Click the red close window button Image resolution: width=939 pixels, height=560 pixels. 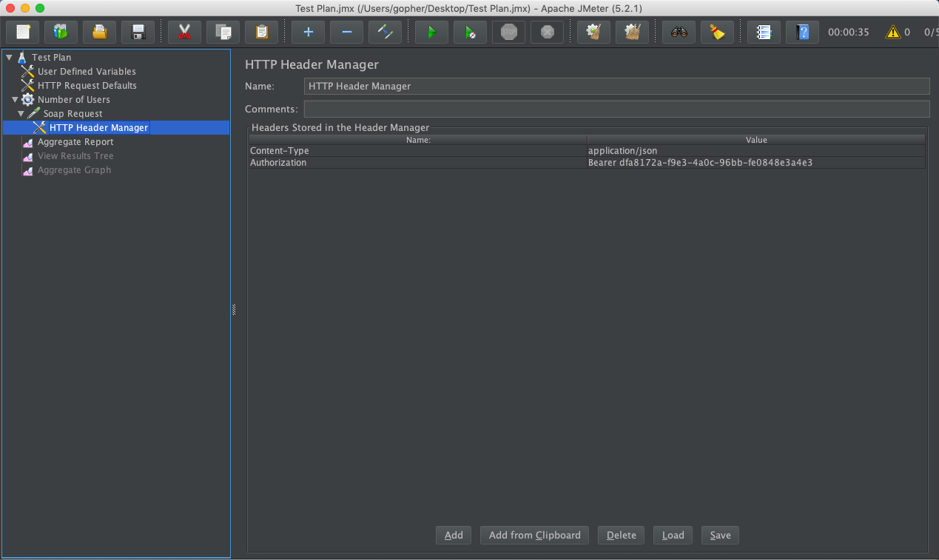click(10, 8)
